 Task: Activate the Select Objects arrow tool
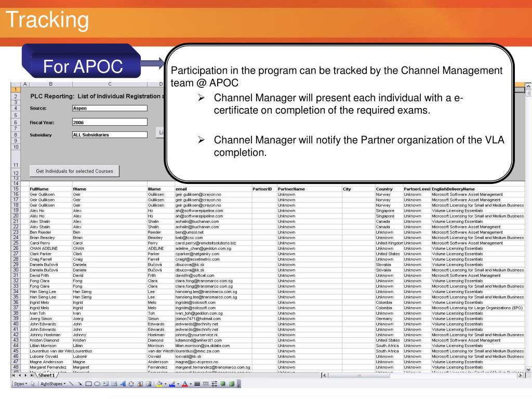pos(33,384)
